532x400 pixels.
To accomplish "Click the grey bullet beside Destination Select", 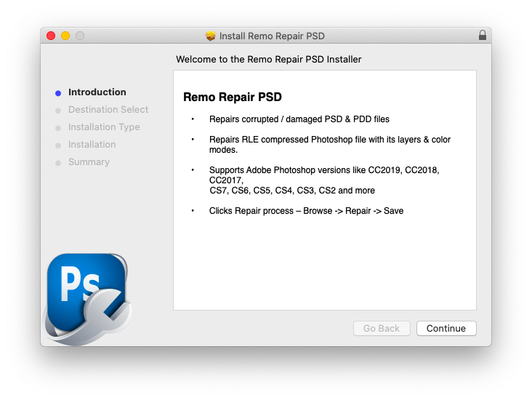I will pyautogui.click(x=58, y=111).
